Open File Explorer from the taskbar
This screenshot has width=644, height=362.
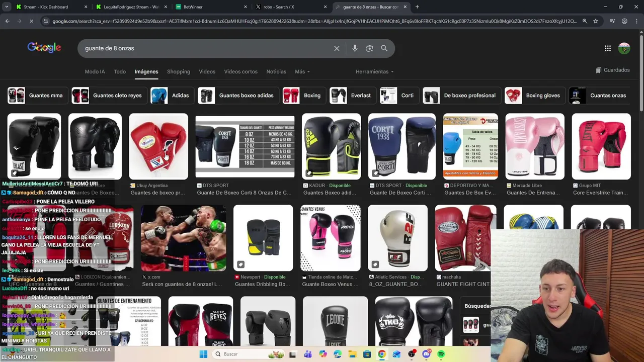[x=352, y=354]
